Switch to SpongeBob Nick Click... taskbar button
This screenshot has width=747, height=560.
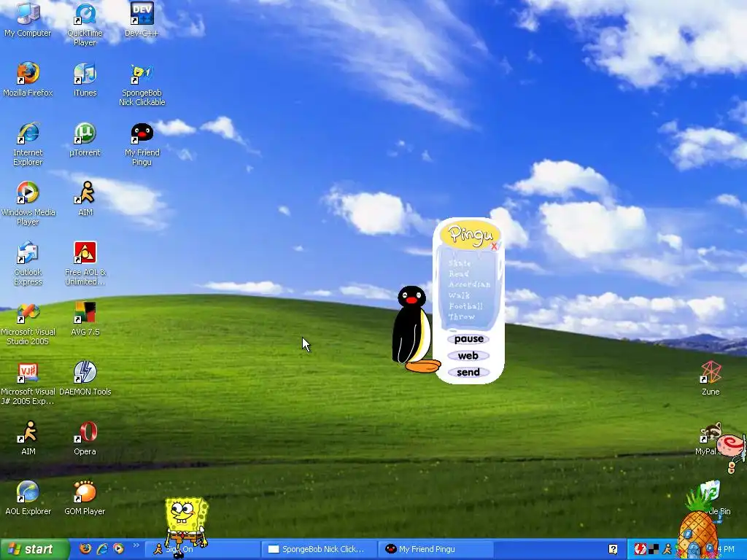click(318, 549)
